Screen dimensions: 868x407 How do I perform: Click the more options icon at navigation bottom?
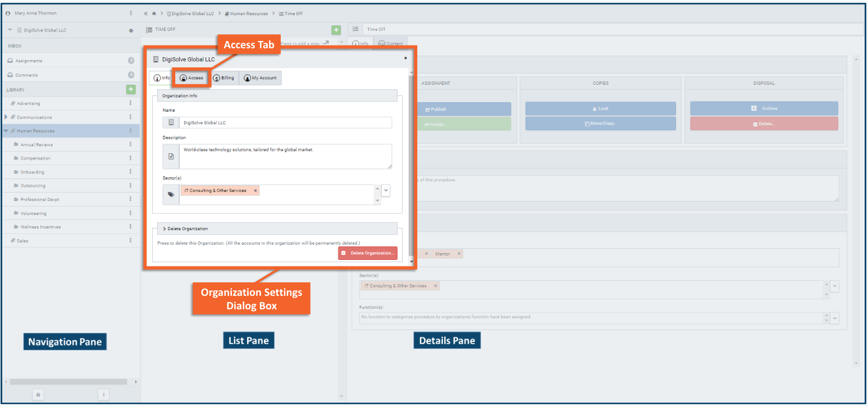point(103,395)
